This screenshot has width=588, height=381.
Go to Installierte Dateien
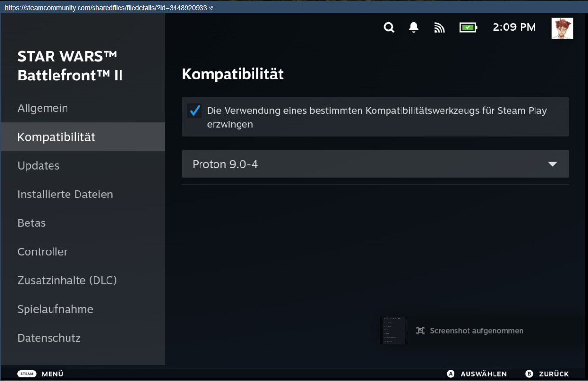point(65,195)
